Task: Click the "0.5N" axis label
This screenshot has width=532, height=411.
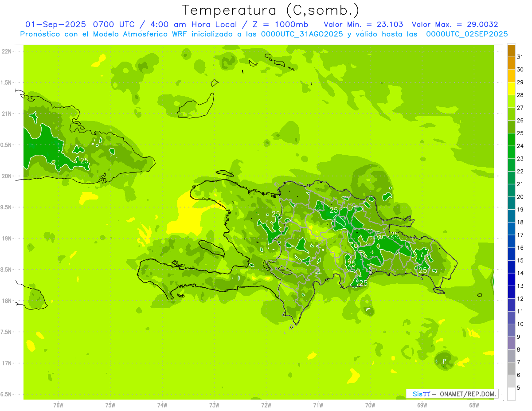Action: (x=7, y=145)
